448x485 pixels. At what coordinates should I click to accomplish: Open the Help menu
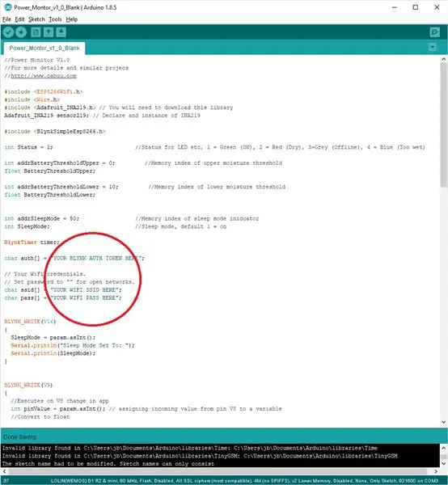(x=71, y=19)
